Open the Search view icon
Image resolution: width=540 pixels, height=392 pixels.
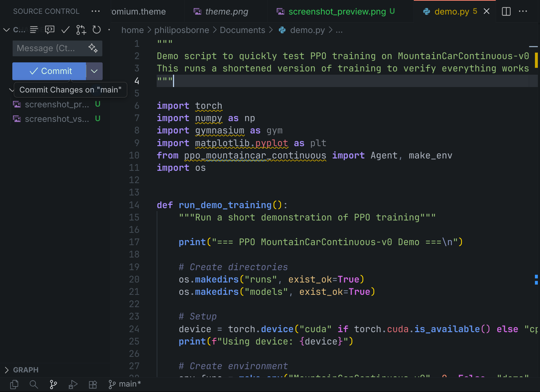tap(34, 384)
